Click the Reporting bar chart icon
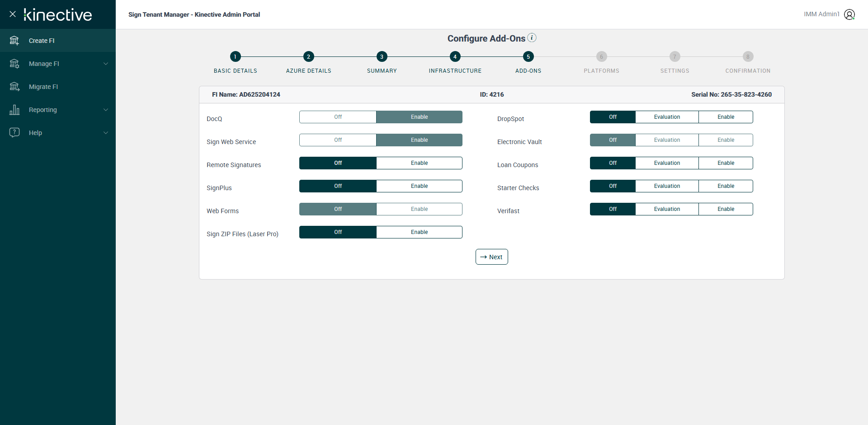Viewport: 868px width, 425px height. [14, 110]
